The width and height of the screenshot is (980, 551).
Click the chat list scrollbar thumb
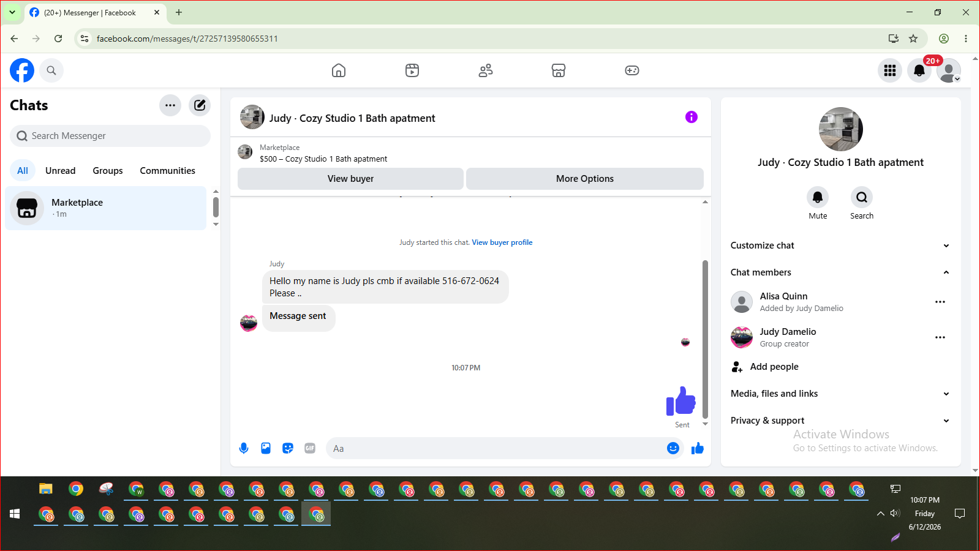pos(216,207)
